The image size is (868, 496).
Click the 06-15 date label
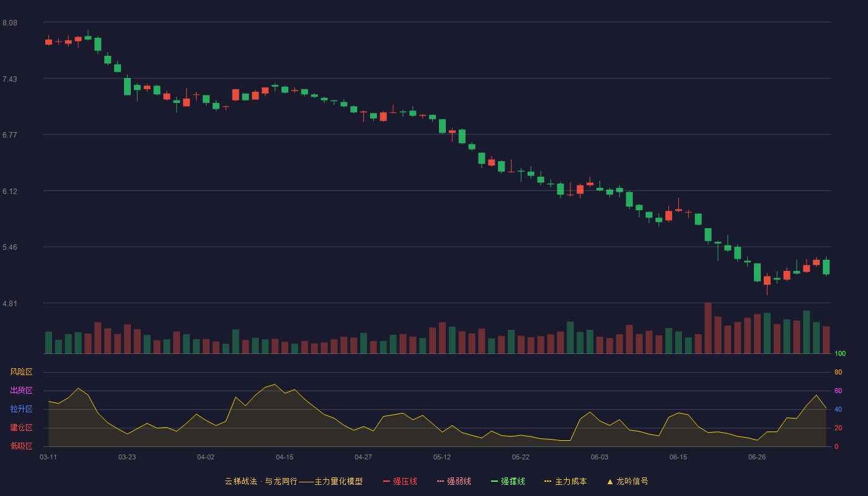point(678,457)
